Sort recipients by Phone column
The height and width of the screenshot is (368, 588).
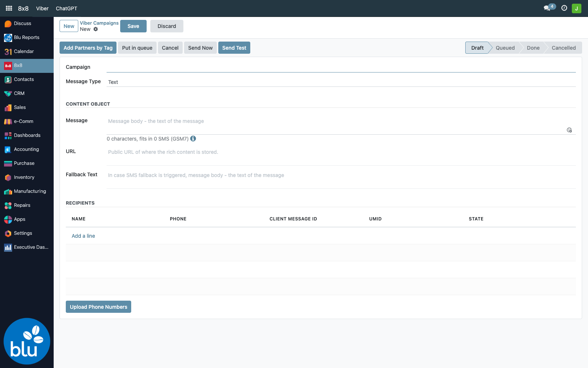pos(178,219)
